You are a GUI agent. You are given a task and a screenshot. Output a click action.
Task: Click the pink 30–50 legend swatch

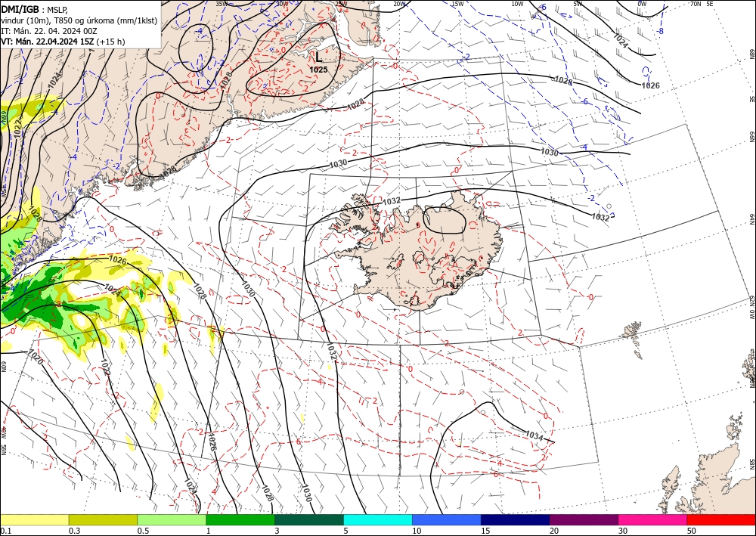click(653, 519)
